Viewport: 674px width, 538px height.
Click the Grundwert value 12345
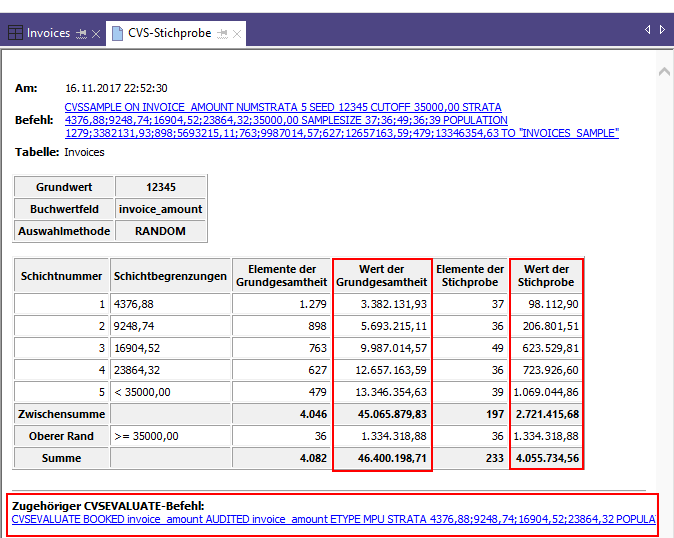(x=161, y=187)
